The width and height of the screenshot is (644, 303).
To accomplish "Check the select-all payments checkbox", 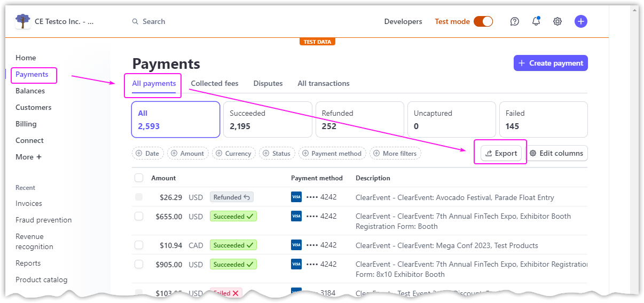I will 139,178.
